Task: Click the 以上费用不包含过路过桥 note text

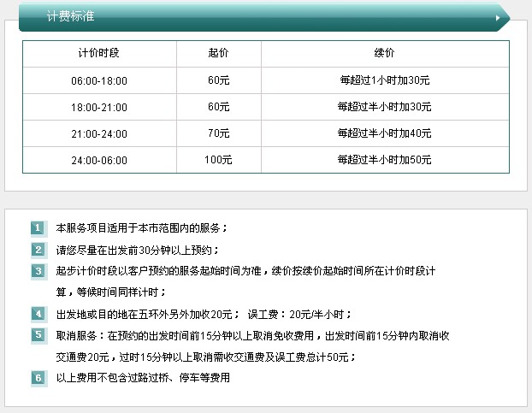Action: coord(143,377)
